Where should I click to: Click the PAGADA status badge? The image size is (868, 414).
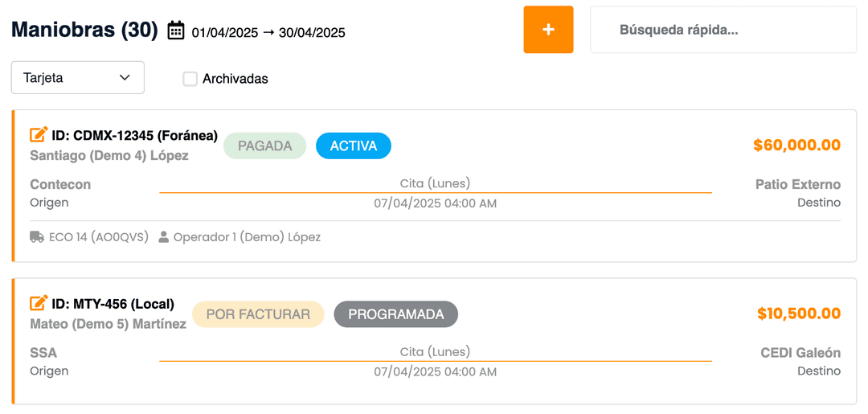264,146
